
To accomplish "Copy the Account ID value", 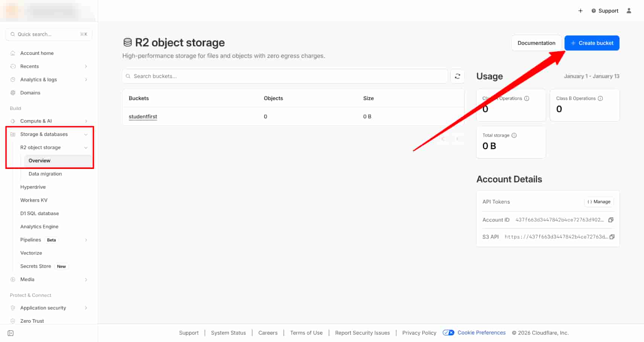I will click(x=611, y=220).
